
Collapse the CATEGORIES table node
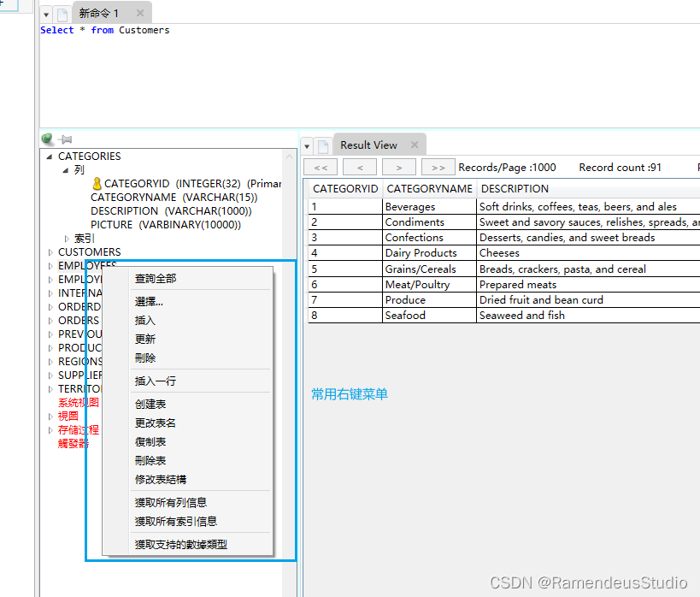50,157
